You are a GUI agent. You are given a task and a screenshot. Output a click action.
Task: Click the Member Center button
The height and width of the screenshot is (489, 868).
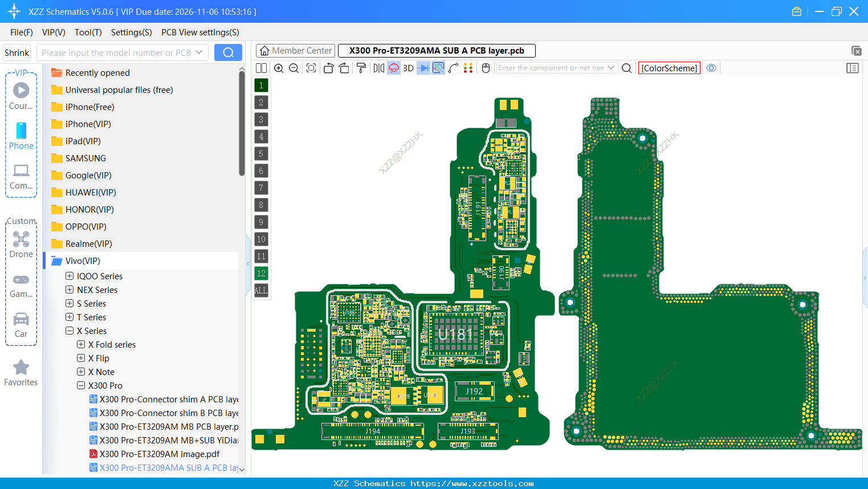pyautogui.click(x=295, y=50)
